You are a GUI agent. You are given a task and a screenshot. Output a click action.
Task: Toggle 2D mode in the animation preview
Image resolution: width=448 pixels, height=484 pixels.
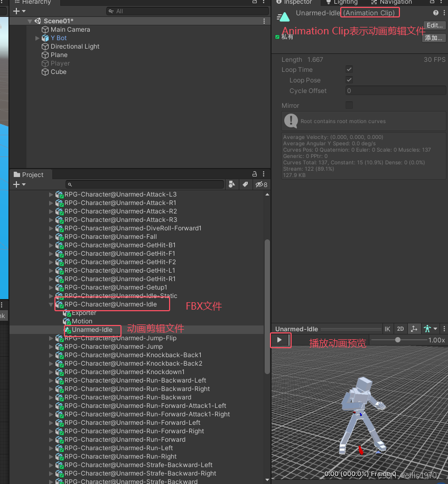(x=400, y=329)
